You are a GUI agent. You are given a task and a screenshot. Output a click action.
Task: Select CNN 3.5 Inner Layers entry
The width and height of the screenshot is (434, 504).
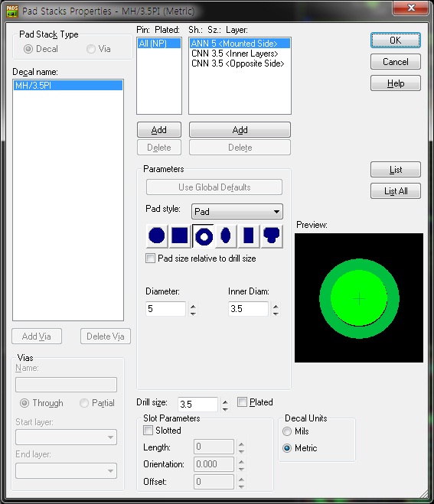pyautogui.click(x=234, y=54)
